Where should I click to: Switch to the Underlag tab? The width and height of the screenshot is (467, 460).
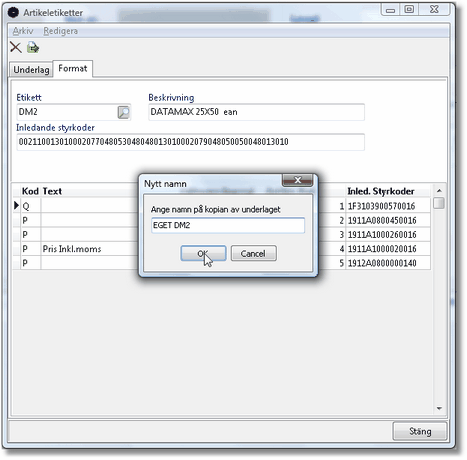click(x=31, y=70)
